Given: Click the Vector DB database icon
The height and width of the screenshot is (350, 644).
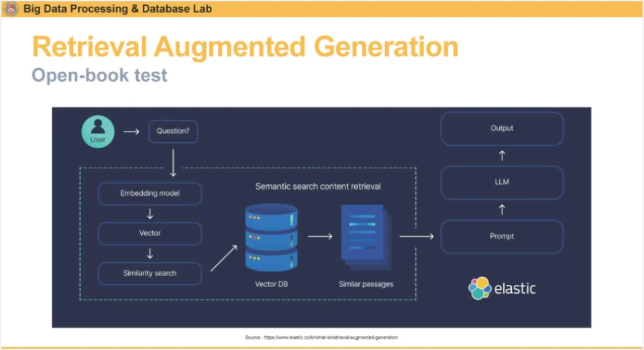Looking at the screenshot, I should click(x=272, y=237).
